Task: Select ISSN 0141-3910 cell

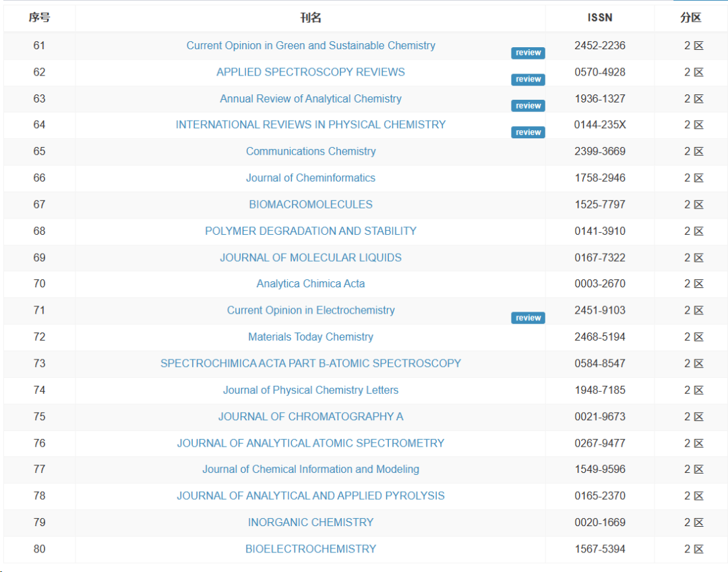Action: (600, 231)
